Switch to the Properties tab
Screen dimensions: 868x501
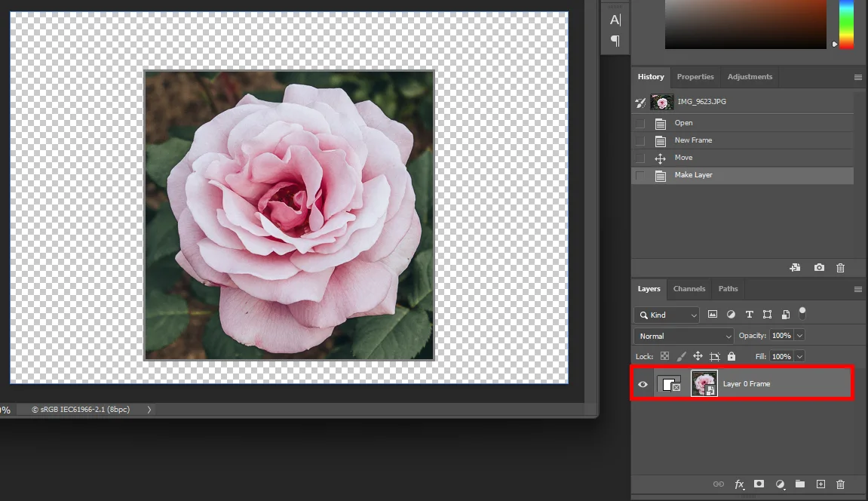pos(695,77)
